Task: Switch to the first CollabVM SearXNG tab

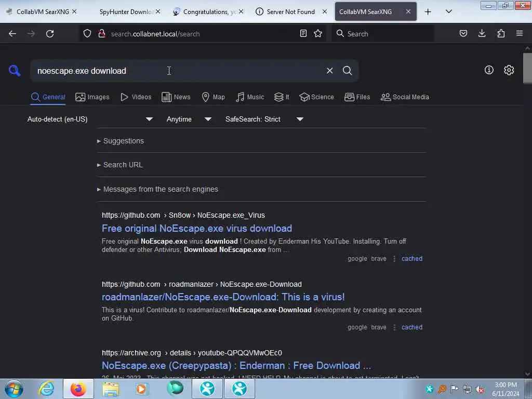Action: coord(43,12)
